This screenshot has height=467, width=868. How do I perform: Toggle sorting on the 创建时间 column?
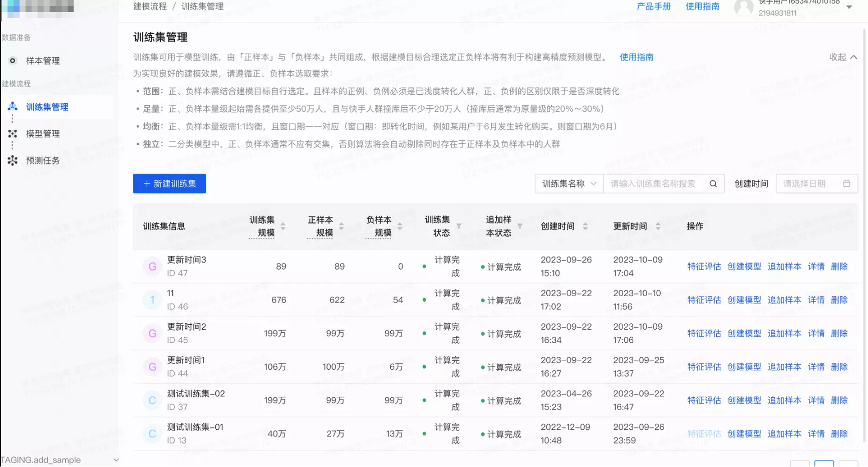(586, 226)
